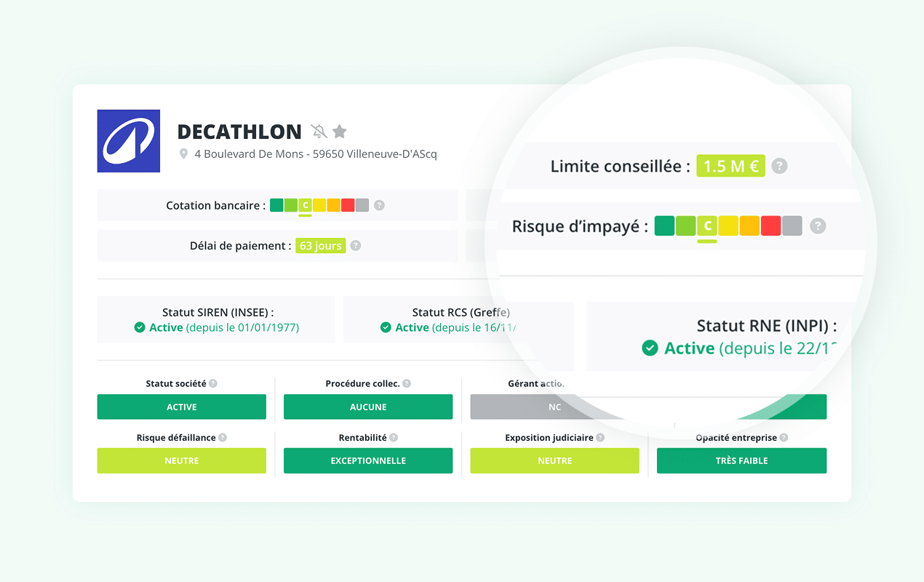Click checkmark beside Statut RNE Active
Viewport: 924px width, 582px height.
pos(650,348)
